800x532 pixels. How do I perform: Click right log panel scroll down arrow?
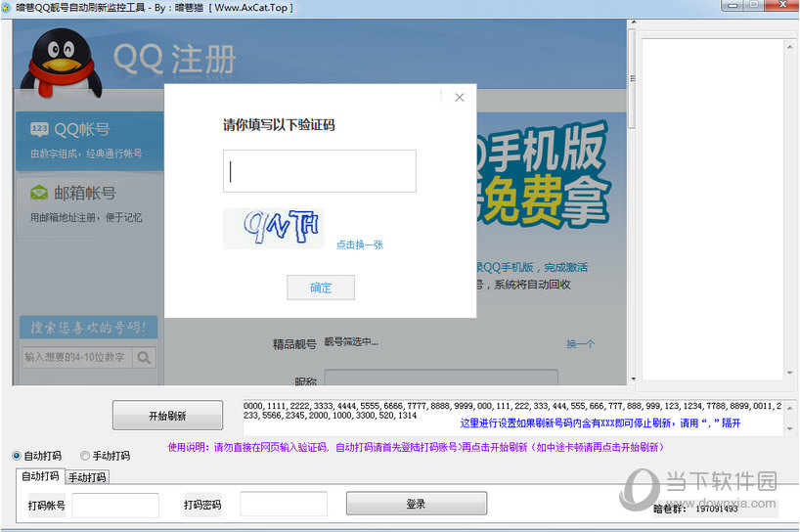tap(790, 373)
